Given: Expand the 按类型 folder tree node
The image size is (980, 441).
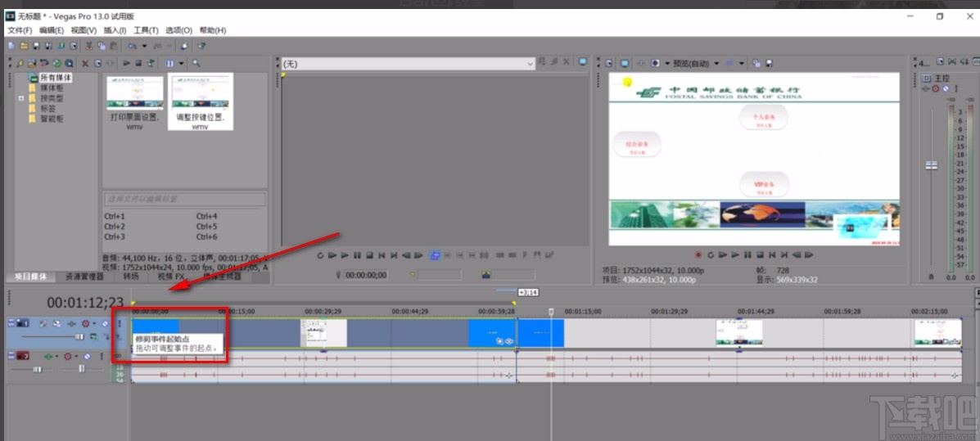Looking at the screenshot, I should pos(21,98).
